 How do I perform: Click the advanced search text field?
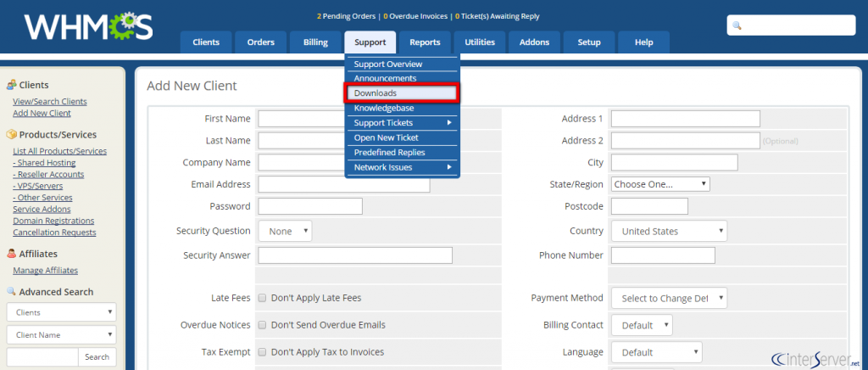pos(42,357)
